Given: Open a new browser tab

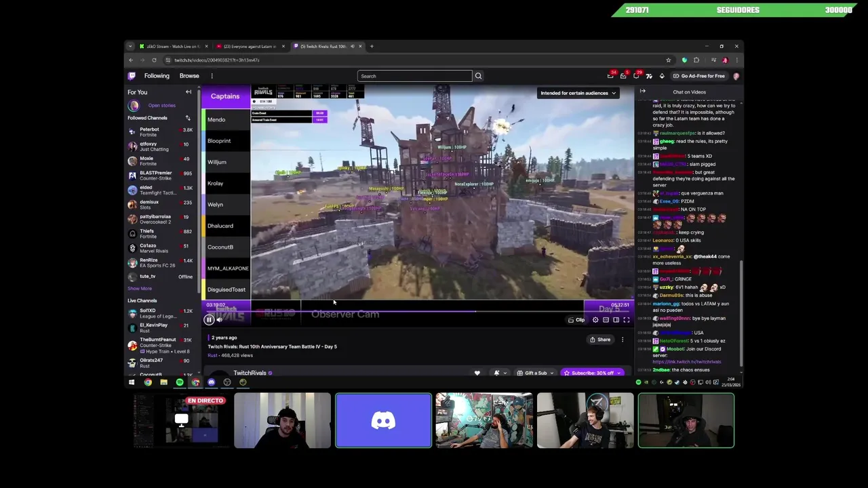Looking at the screenshot, I should point(372,46).
